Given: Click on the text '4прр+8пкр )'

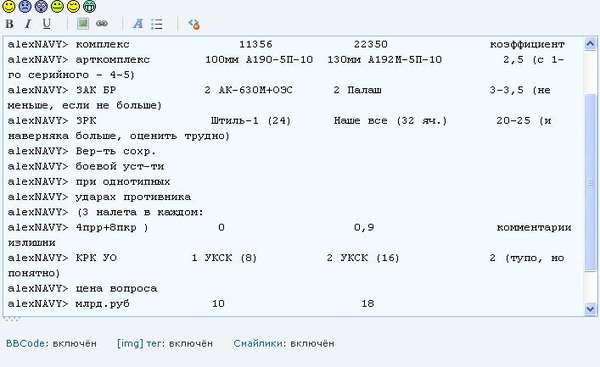Looking at the screenshot, I should (x=112, y=228).
